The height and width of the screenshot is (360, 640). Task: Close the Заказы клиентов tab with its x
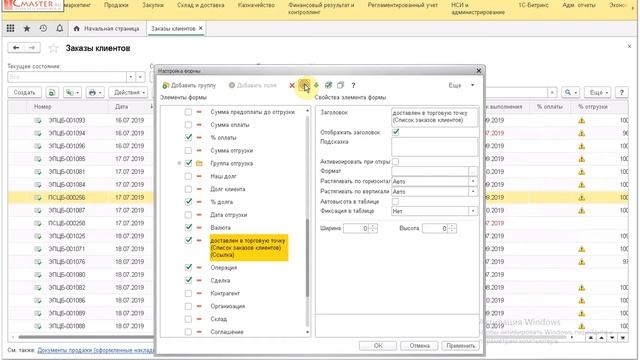pyautogui.click(x=200, y=28)
